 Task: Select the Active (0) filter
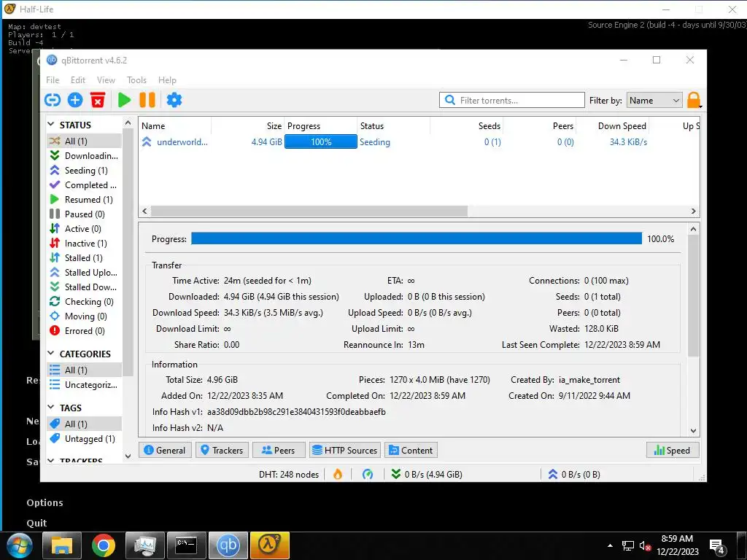click(84, 228)
